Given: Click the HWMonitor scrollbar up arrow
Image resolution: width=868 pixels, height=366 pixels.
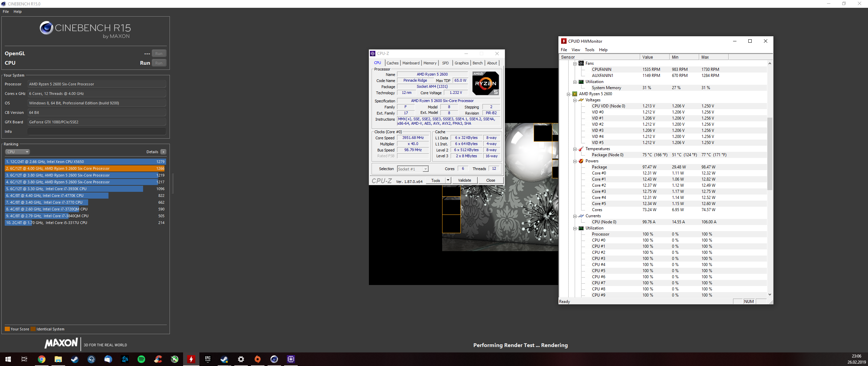Looking at the screenshot, I should (770, 63).
